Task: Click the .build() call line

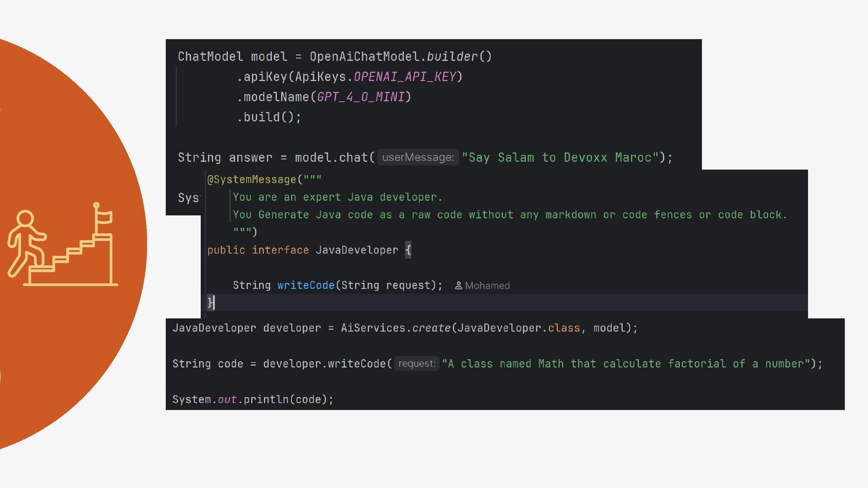Action: 269,117
